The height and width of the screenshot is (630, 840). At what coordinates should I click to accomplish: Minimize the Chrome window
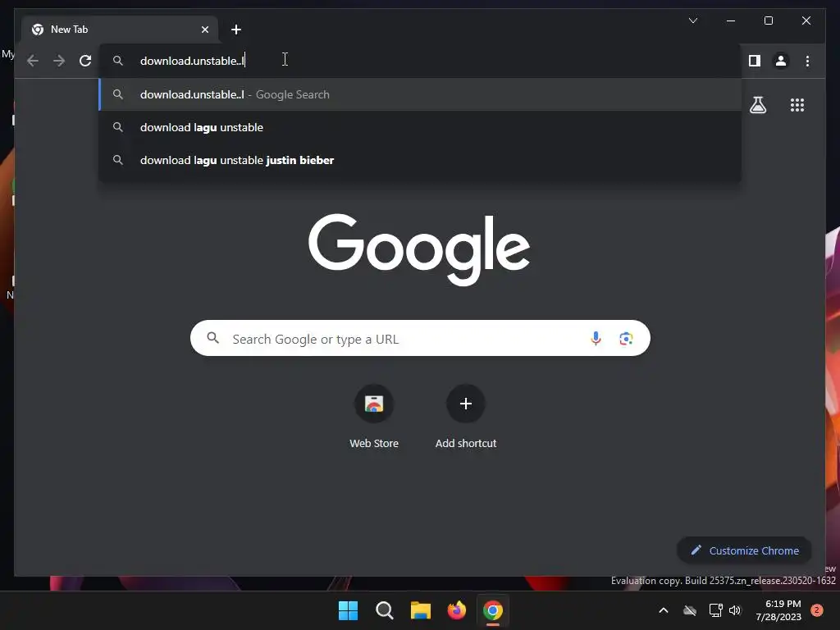tap(731, 21)
